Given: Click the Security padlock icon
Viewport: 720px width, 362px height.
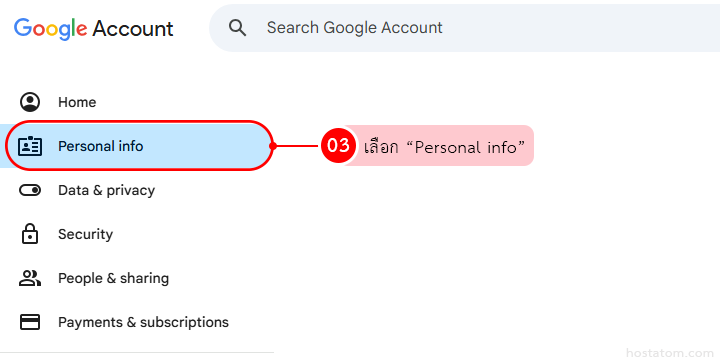Looking at the screenshot, I should pyautogui.click(x=30, y=234).
